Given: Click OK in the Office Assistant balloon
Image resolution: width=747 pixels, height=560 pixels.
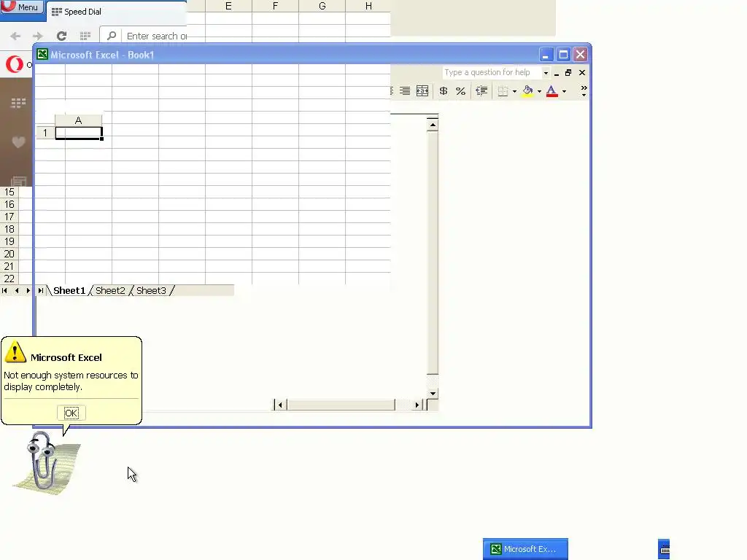Looking at the screenshot, I should point(71,413).
